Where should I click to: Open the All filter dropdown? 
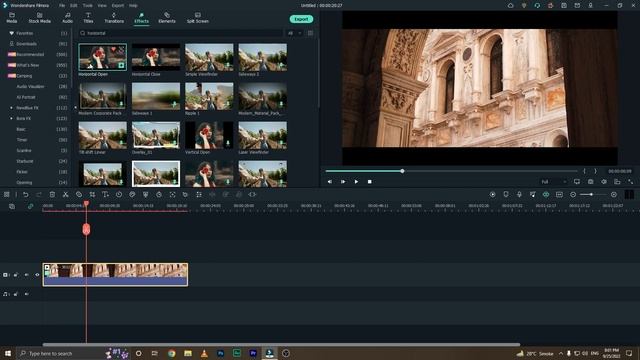295,33
